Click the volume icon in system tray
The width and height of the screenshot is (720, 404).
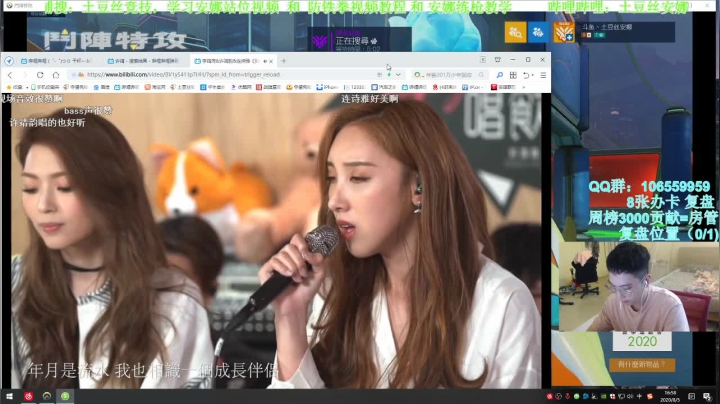pos(630,397)
